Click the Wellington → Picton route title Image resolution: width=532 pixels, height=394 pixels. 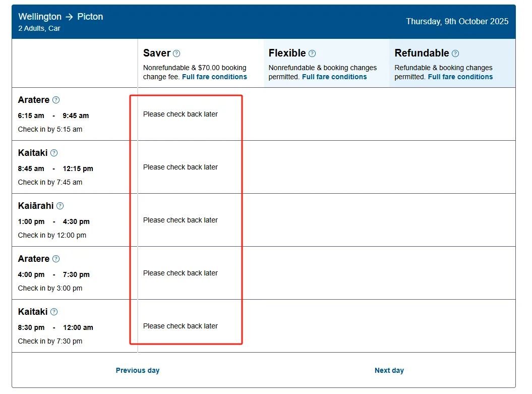pos(61,17)
